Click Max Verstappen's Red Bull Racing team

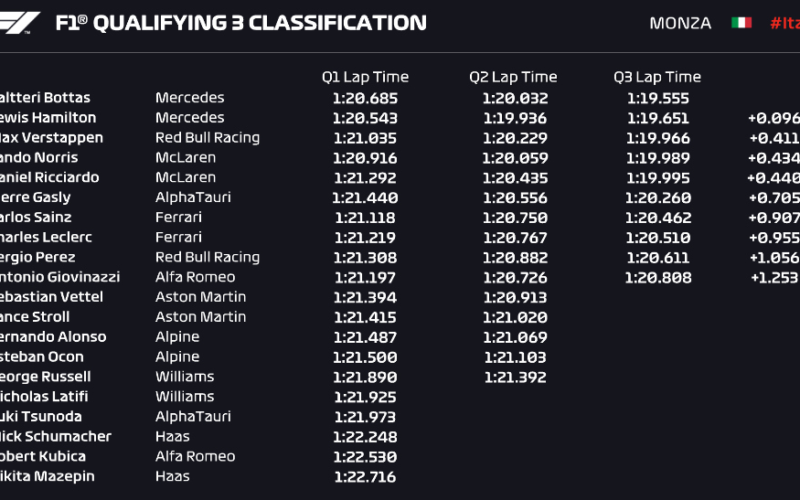(208, 138)
